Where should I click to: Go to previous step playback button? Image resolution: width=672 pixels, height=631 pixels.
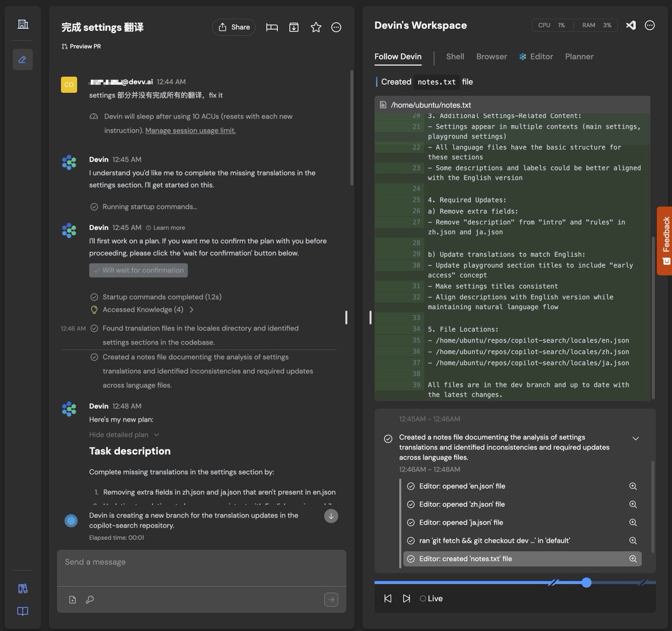click(388, 598)
